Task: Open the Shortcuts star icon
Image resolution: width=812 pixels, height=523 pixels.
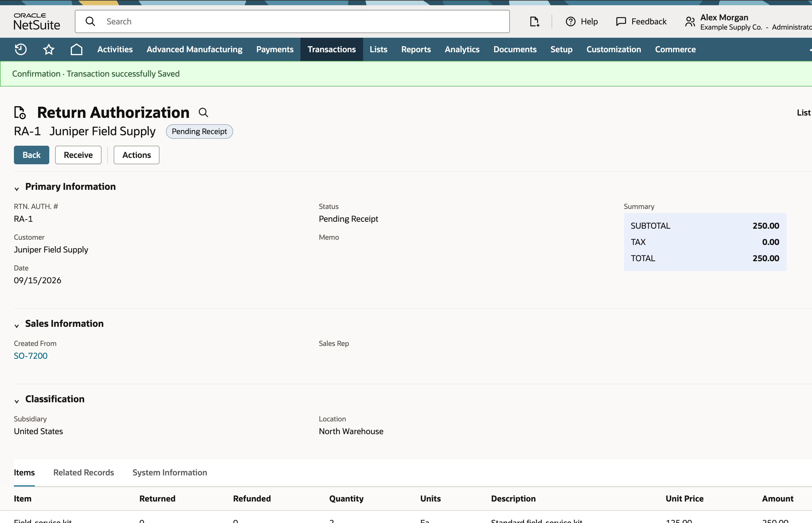Action: pyautogui.click(x=48, y=49)
